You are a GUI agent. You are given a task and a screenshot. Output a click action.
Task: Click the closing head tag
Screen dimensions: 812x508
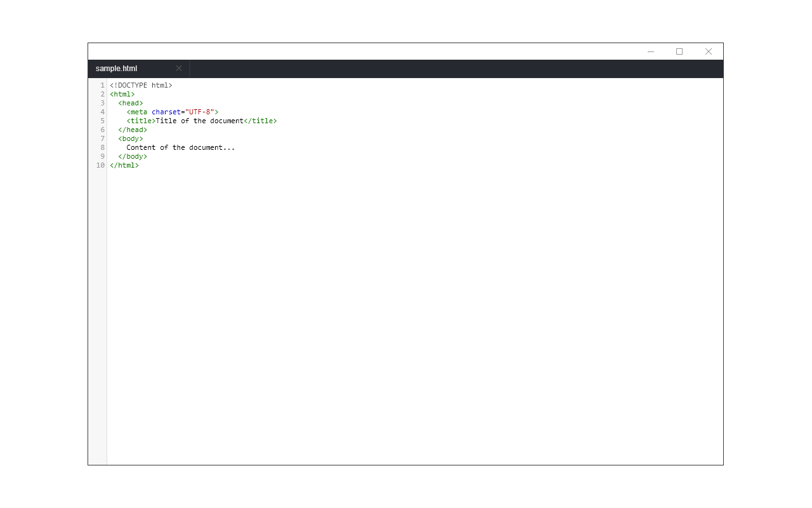[132, 129]
